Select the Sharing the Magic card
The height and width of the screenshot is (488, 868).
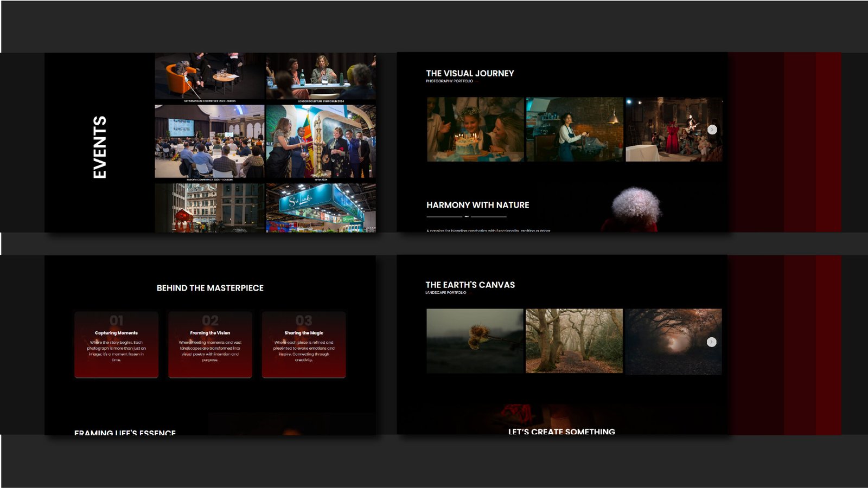click(x=304, y=344)
